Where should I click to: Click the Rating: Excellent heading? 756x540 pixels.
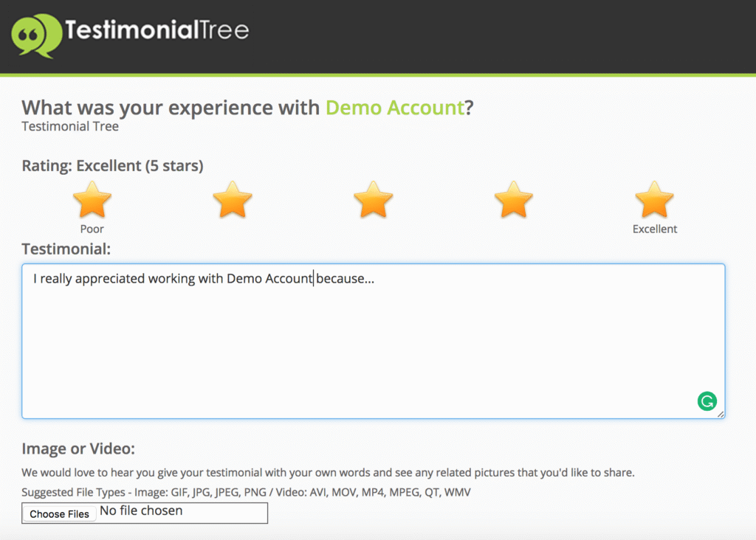point(111,165)
